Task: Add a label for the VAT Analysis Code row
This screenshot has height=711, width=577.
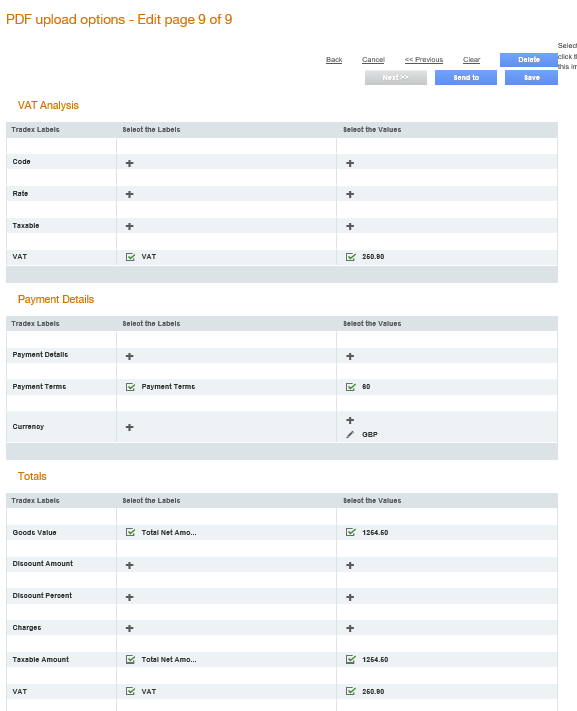Action: coord(129,163)
